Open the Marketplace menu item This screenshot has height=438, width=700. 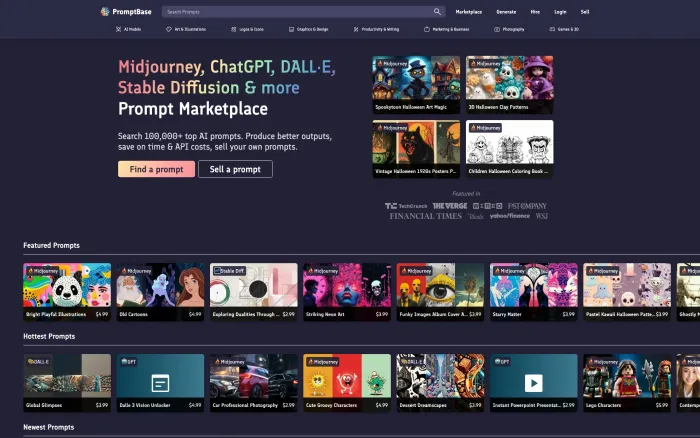pos(468,12)
